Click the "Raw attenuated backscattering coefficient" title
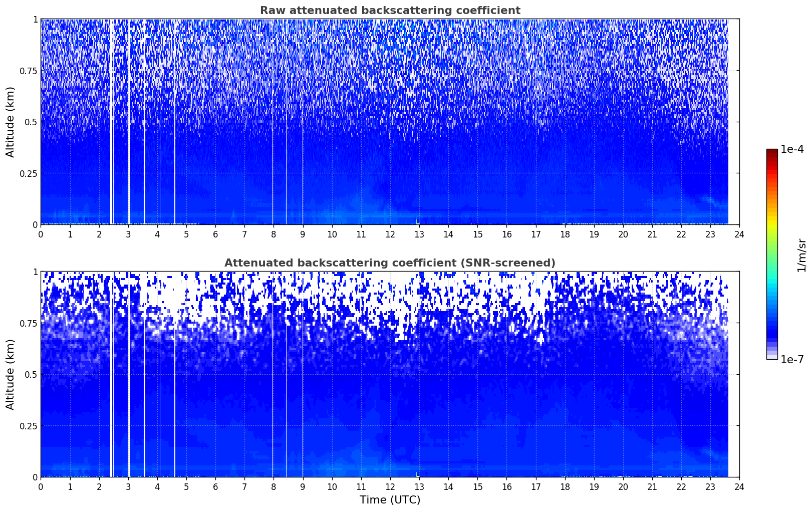The image size is (812, 511). (x=390, y=11)
